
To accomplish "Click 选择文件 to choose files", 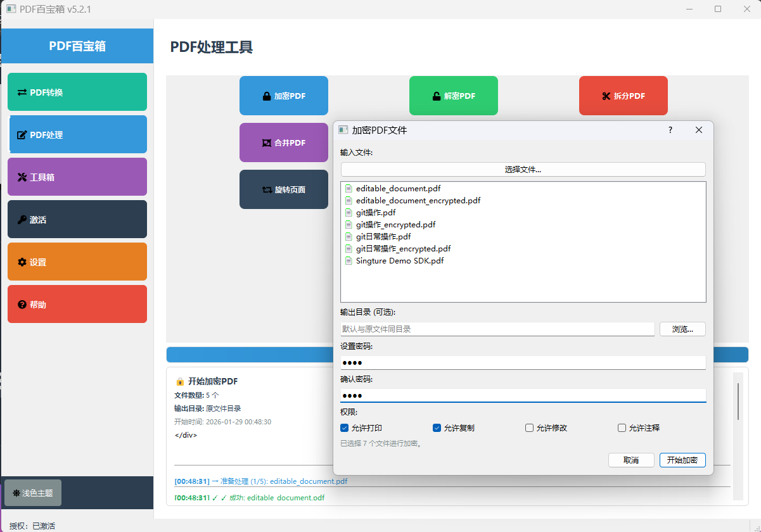I will click(x=523, y=169).
